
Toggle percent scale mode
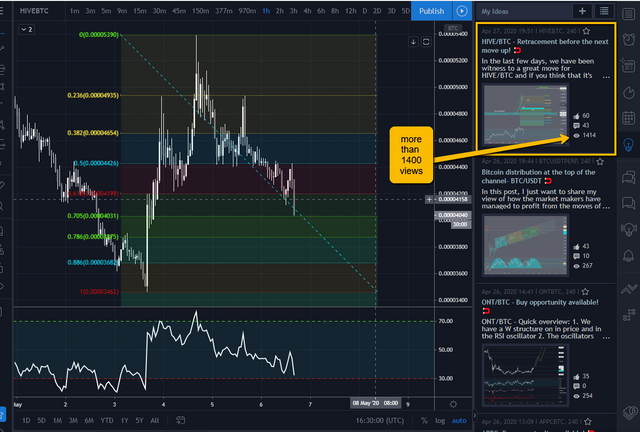[x=424, y=421]
